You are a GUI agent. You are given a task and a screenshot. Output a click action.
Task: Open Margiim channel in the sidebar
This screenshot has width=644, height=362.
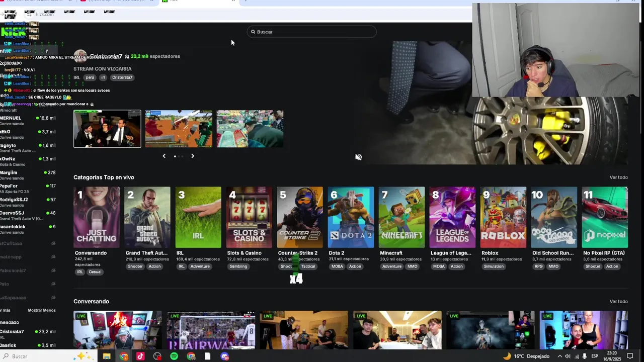pyautogui.click(x=28, y=175)
